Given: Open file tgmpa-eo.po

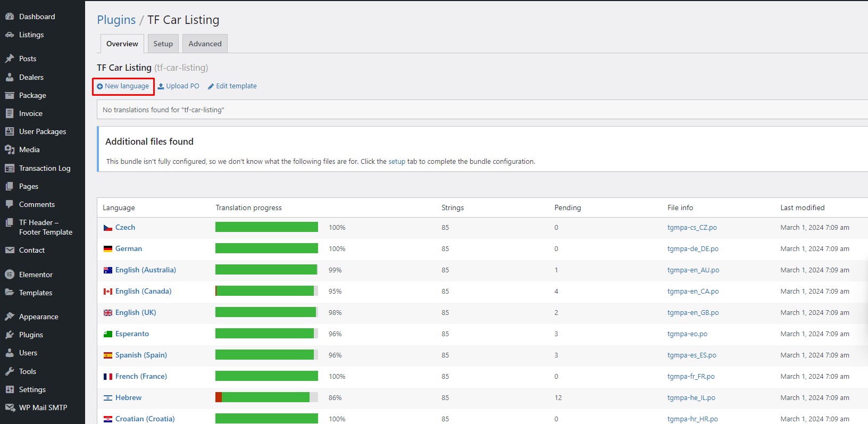Looking at the screenshot, I should 687,334.
